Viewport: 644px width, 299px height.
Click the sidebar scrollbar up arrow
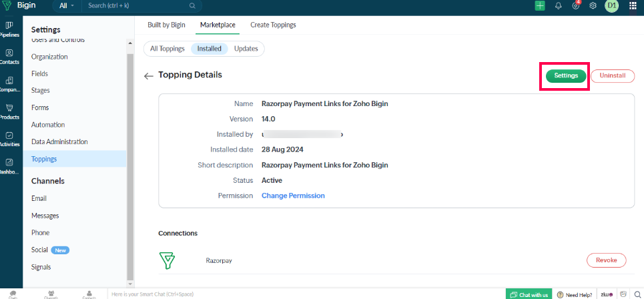[x=130, y=43]
